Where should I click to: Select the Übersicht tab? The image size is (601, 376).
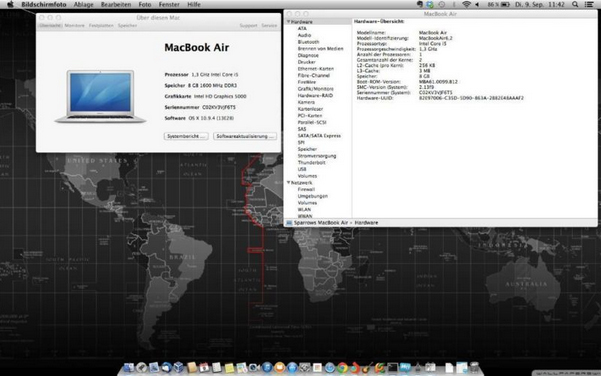click(x=50, y=25)
